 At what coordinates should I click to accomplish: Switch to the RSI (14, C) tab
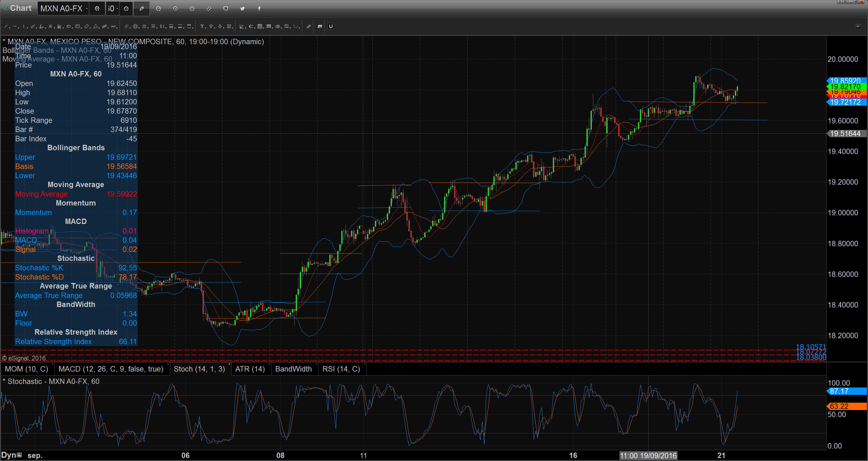[341, 369]
